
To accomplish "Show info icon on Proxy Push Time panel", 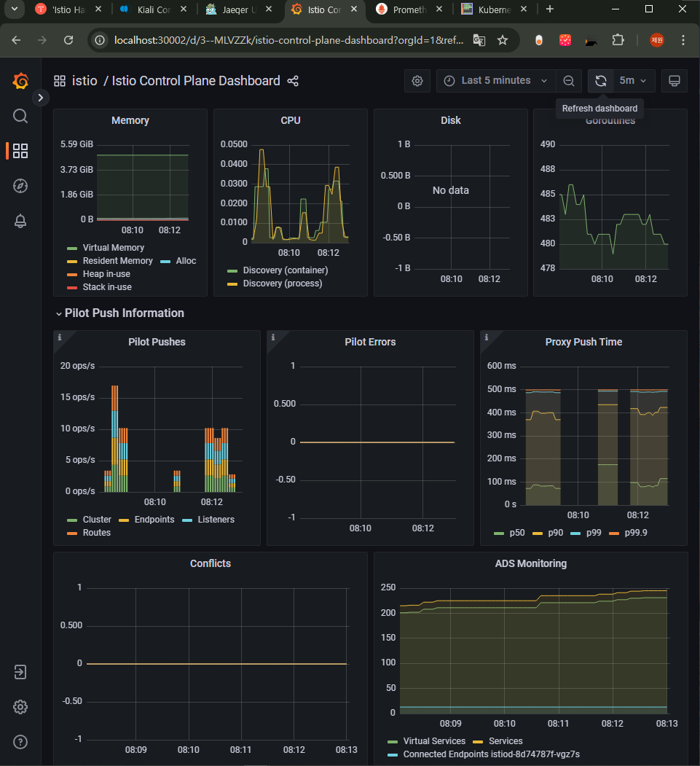I will 486,337.
